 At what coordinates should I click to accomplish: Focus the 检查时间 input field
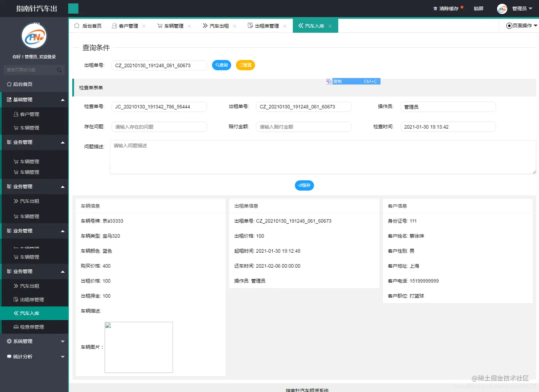point(448,127)
